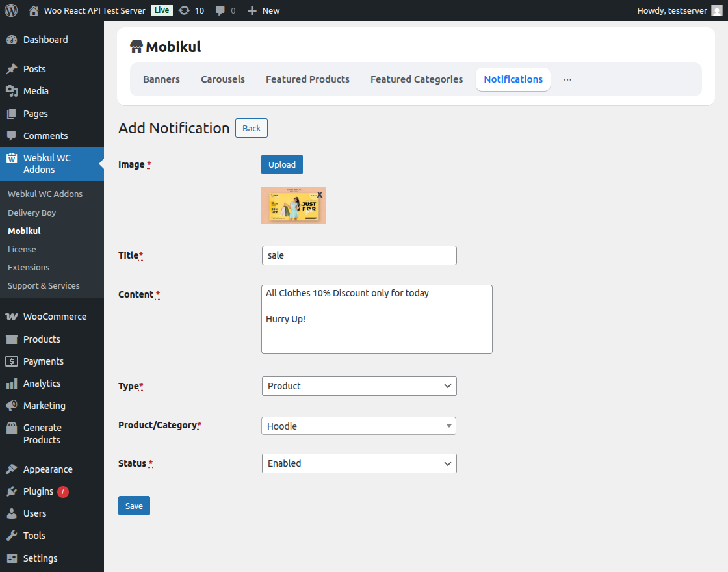Switch to the Carousels tab
The width and height of the screenshot is (728, 572).
[x=222, y=79]
